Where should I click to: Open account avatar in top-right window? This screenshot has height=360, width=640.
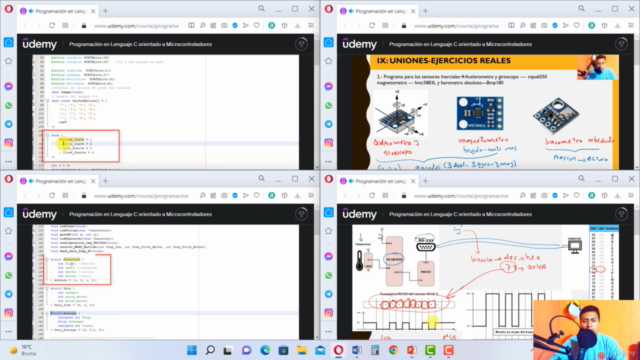tap(591, 25)
